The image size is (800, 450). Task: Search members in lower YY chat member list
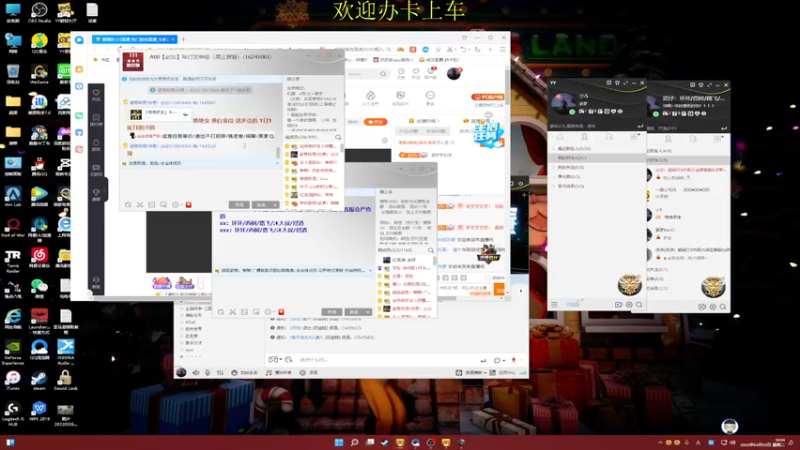coord(431,250)
